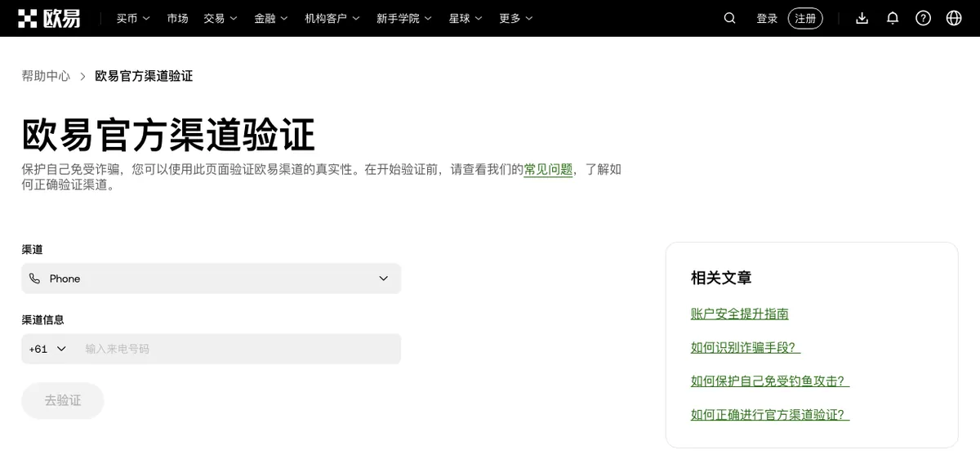The image size is (980, 459).
Task: Expand the 更多 menu
Action: (x=516, y=18)
